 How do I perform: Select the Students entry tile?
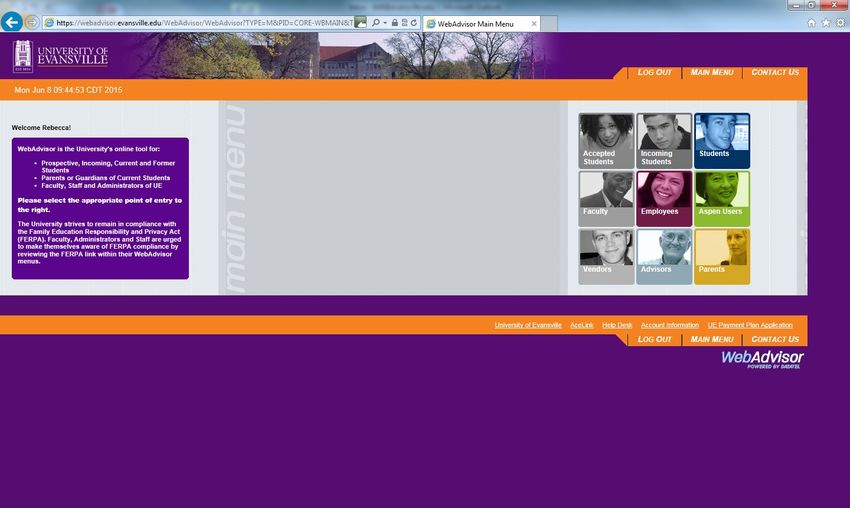tap(722, 141)
